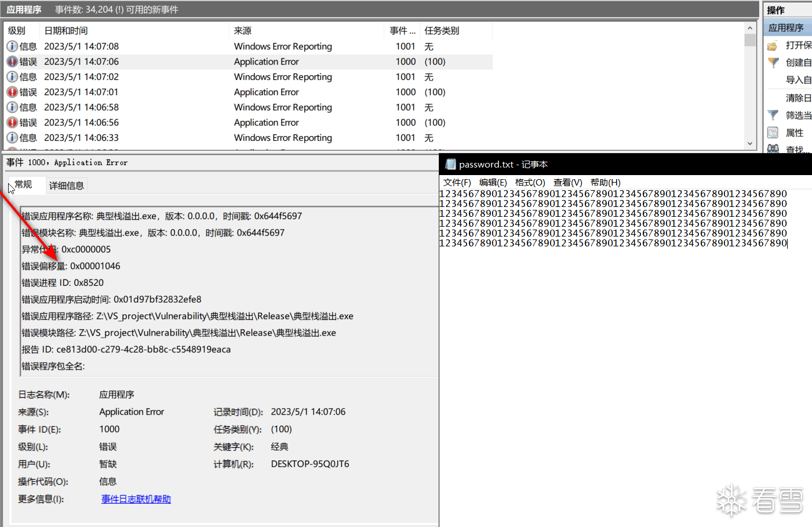Click the 属性 action in Actions pane
Viewport: 812px width, 527px height.
point(795,133)
